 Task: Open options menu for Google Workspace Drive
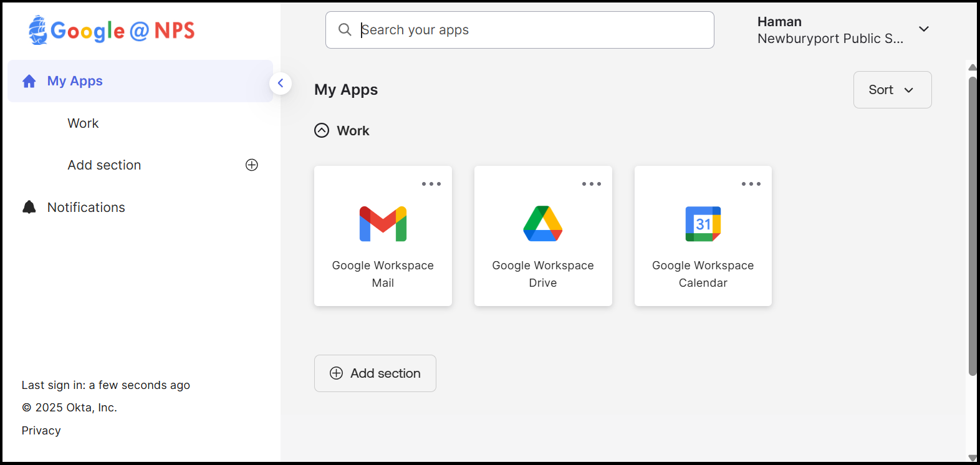pyautogui.click(x=592, y=184)
